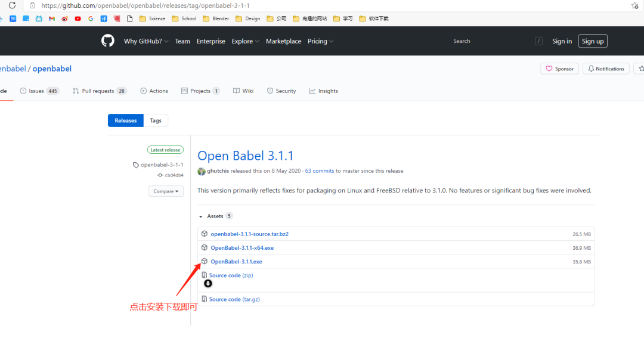Open the Enterprise nav link
644x341 pixels.
point(210,41)
